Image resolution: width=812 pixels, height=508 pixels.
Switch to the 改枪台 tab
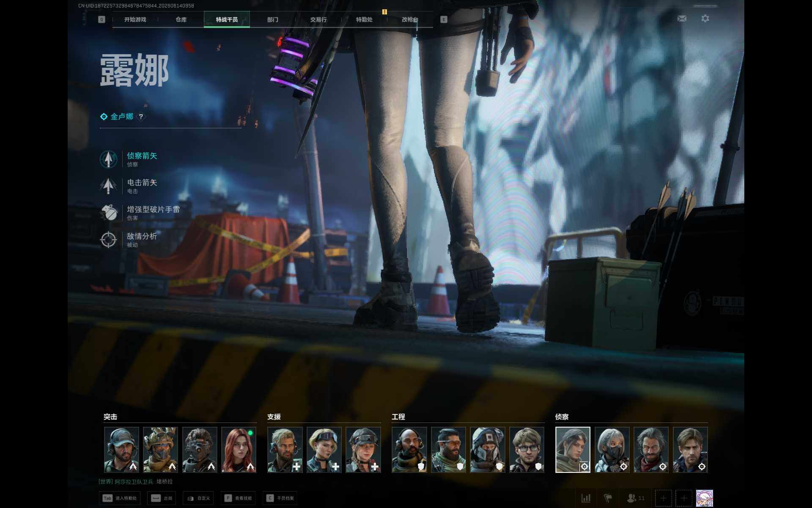(x=410, y=19)
